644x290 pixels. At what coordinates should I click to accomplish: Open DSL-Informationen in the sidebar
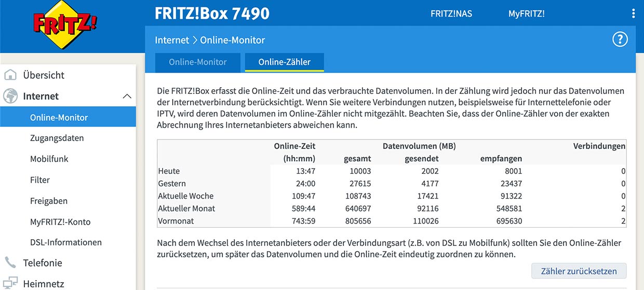[x=66, y=242]
